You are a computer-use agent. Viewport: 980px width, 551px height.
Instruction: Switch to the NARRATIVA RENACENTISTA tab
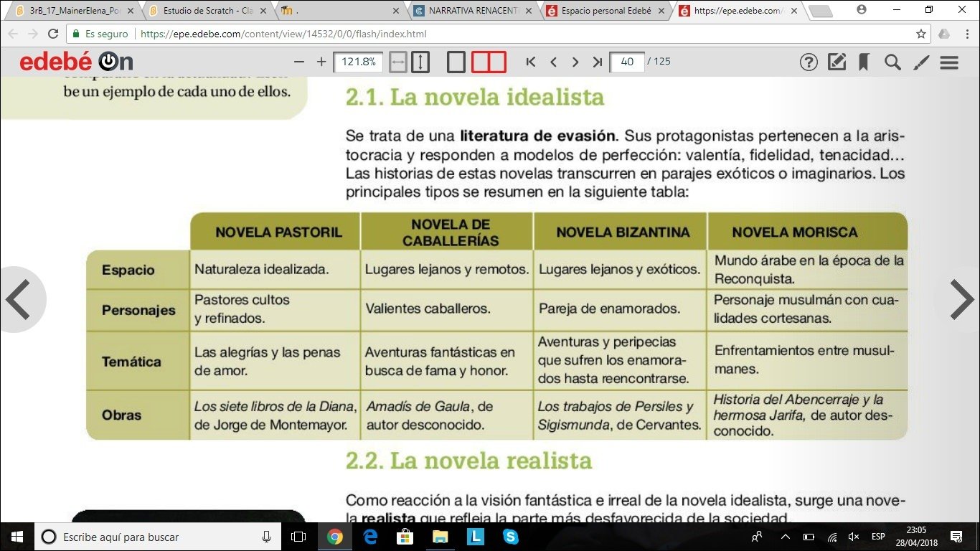[x=473, y=11]
